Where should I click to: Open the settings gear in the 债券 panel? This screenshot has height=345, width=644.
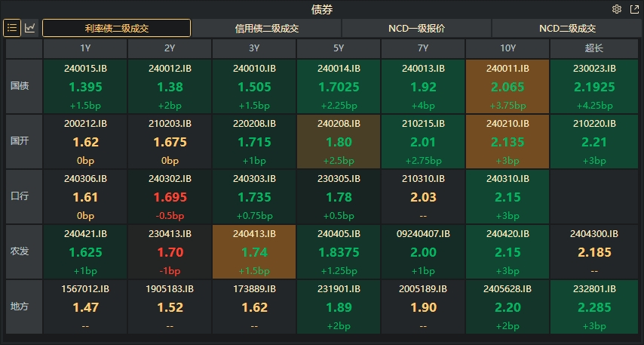tap(617, 9)
